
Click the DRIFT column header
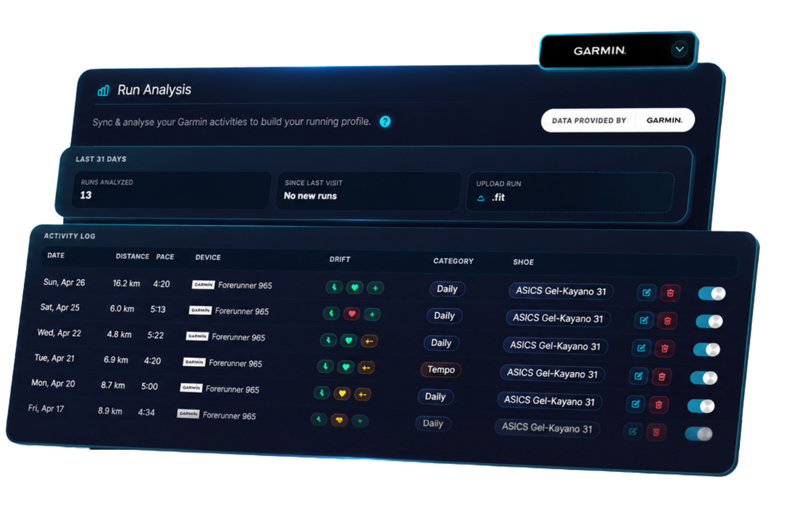click(339, 259)
